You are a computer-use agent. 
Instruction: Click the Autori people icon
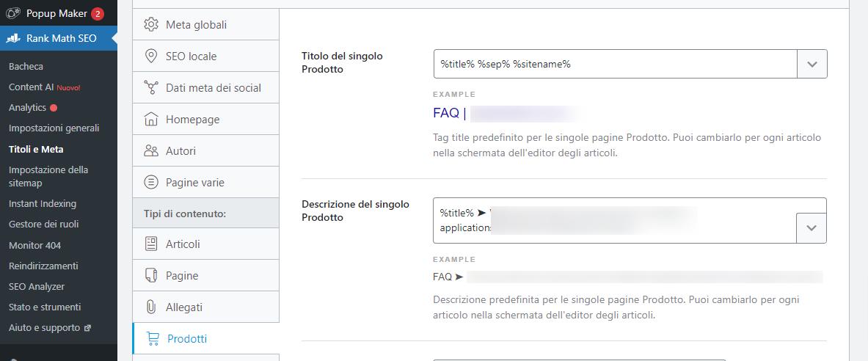click(152, 151)
